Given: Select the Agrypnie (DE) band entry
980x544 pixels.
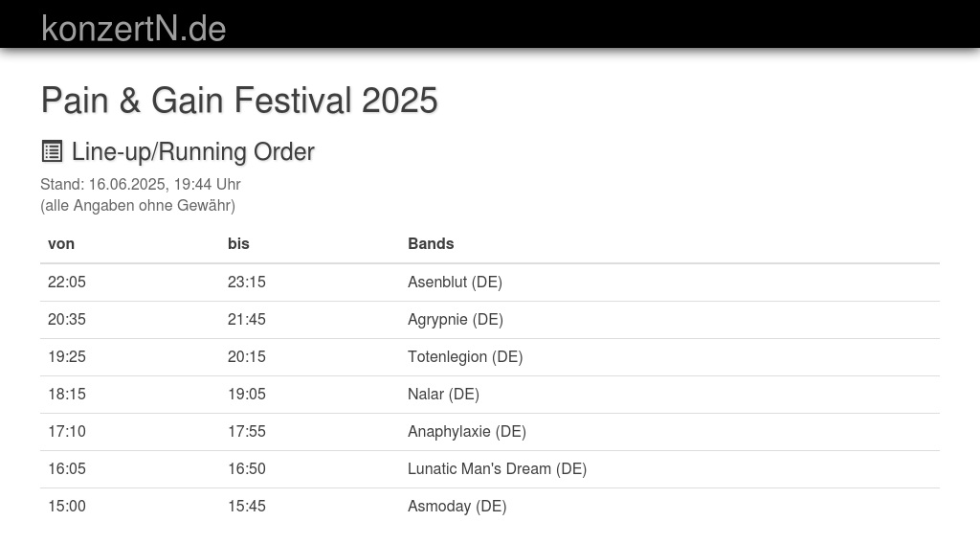Looking at the screenshot, I should (455, 319).
